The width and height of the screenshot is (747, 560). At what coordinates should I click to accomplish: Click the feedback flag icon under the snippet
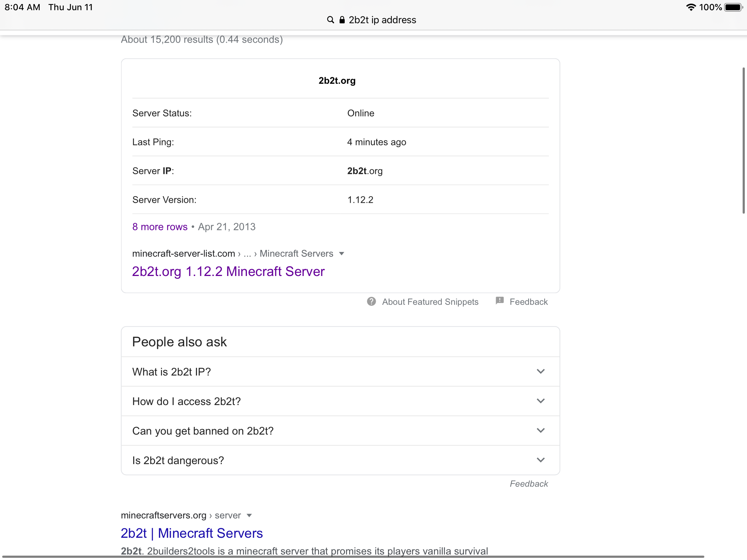[x=500, y=301]
